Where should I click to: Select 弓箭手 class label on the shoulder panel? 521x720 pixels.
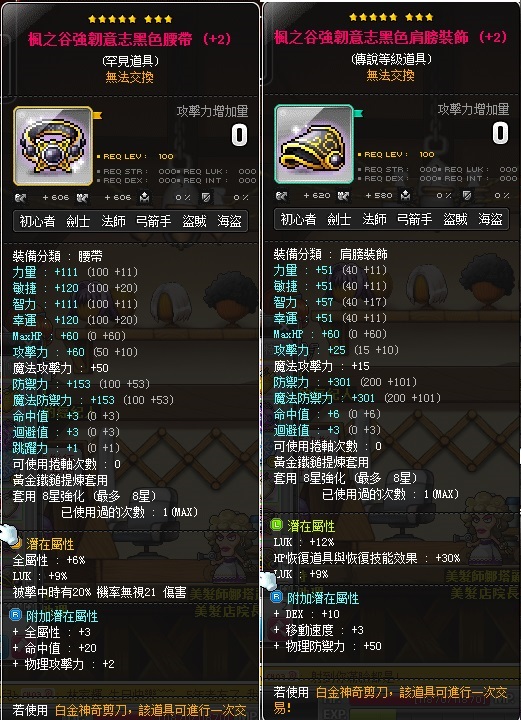tap(415, 219)
